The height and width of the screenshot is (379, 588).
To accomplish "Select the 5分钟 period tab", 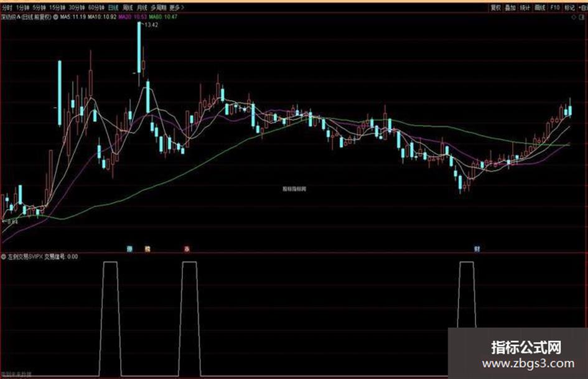I will point(39,7).
